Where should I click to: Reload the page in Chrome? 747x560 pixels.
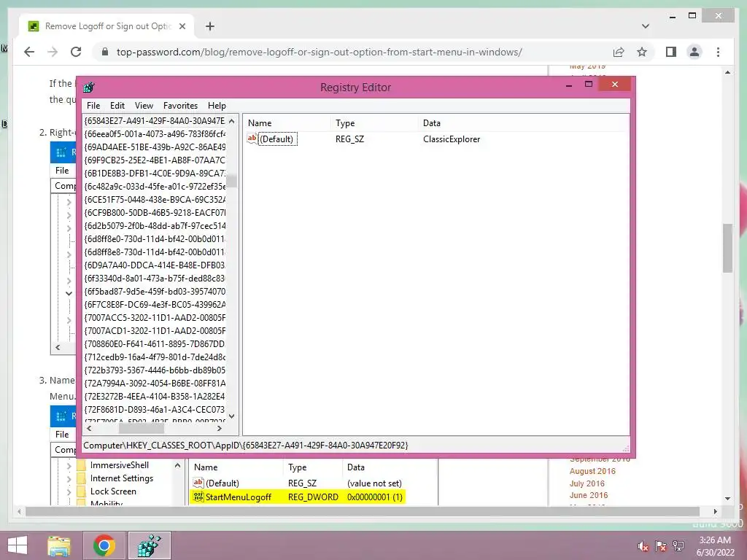[x=76, y=52]
